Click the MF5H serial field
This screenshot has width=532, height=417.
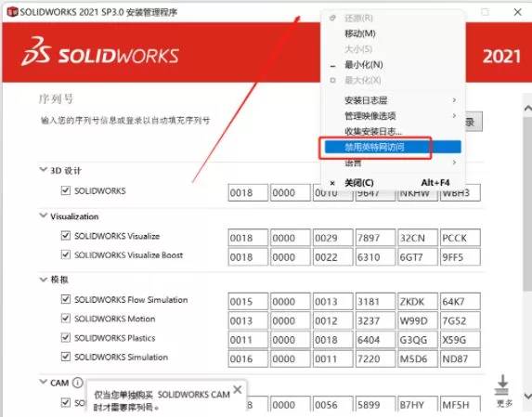(461, 404)
